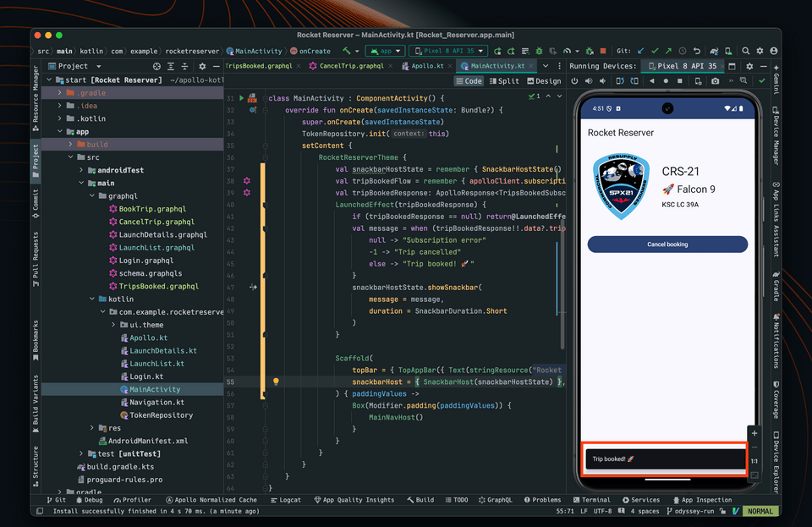Click onCreate breadcrumb in navigation bar
812x527 pixels.
tap(310, 51)
